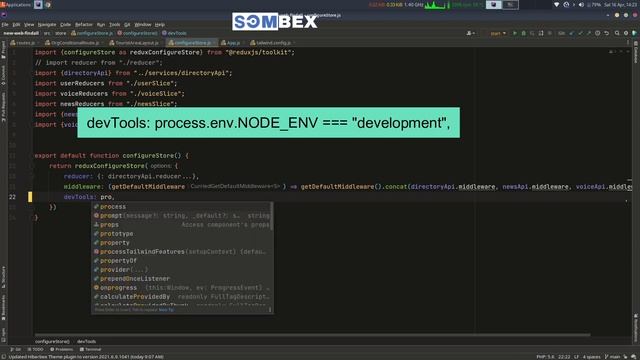Open the Problems tool window button
This screenshot has width=640, height=360.
pyautogui.click(x=62, y=349)
